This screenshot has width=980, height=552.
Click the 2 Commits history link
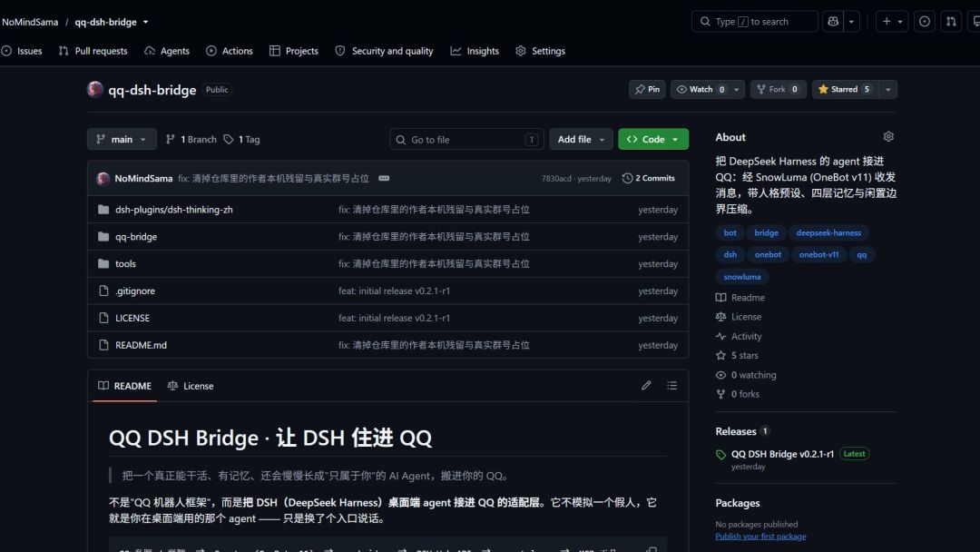[x=648, y=178]
